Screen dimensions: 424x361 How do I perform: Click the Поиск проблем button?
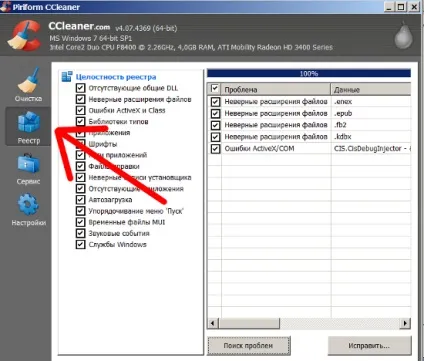[249, 346]
